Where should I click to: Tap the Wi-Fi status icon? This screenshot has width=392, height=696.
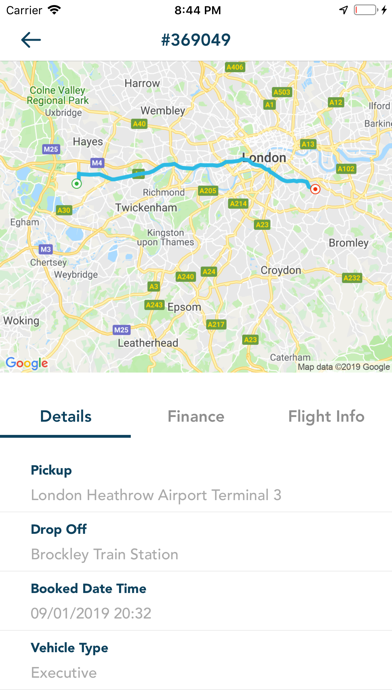point(55,10)
